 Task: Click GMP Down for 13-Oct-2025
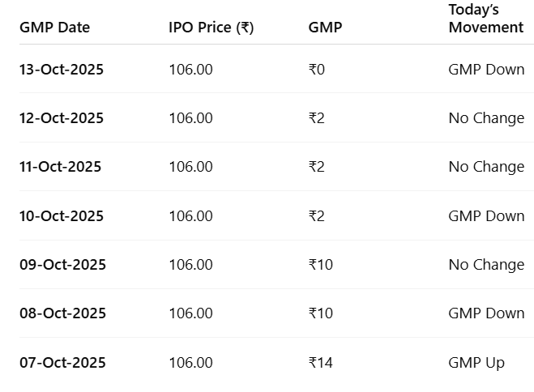486,70
